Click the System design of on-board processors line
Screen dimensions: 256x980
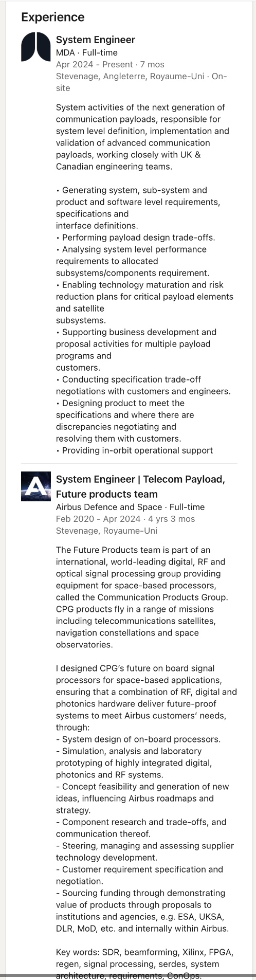click(x=138, y=739)
